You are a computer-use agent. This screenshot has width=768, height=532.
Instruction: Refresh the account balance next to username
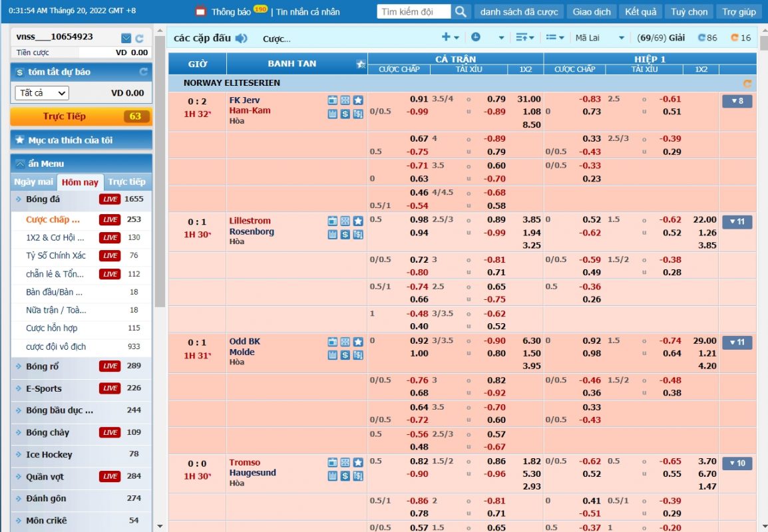click(139, 38)
